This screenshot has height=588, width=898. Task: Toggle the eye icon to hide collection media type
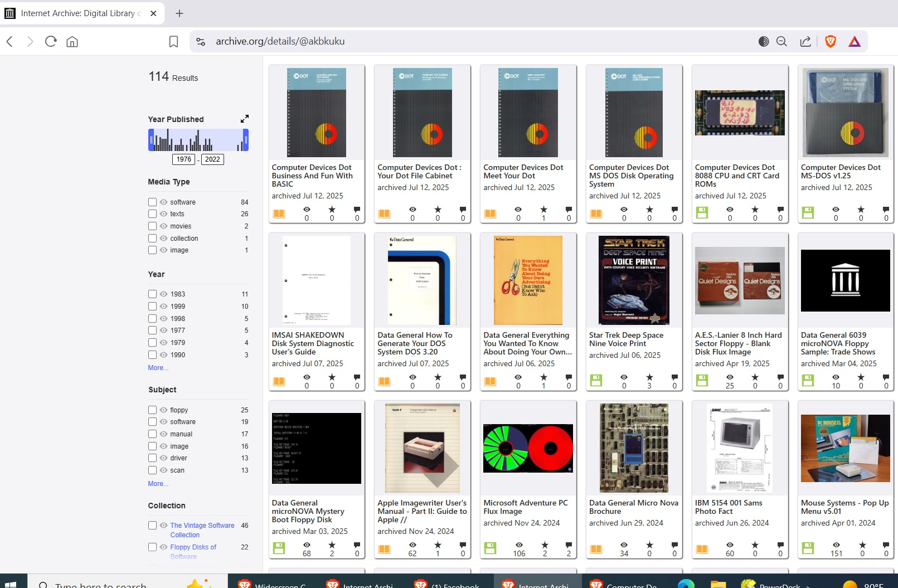pyautogui.click(x=163, y=238)
